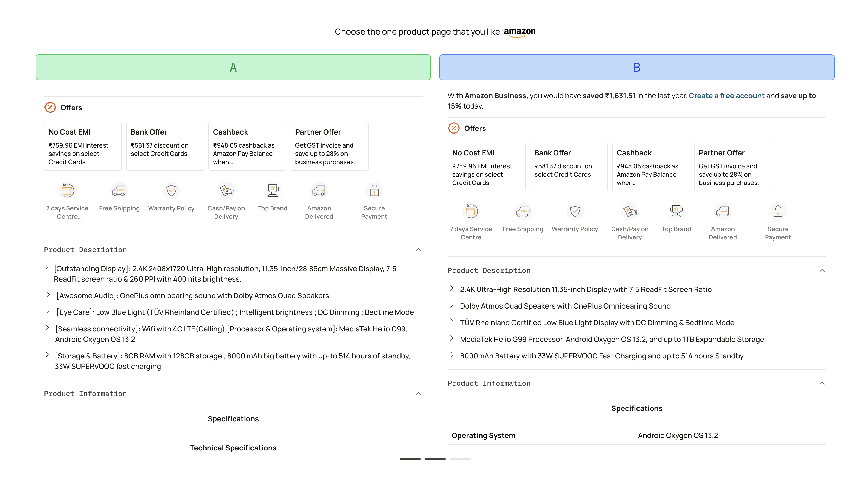
Task: Click the Cash/Pay on Delivery icon in panel B
Action: click(629, 211)
